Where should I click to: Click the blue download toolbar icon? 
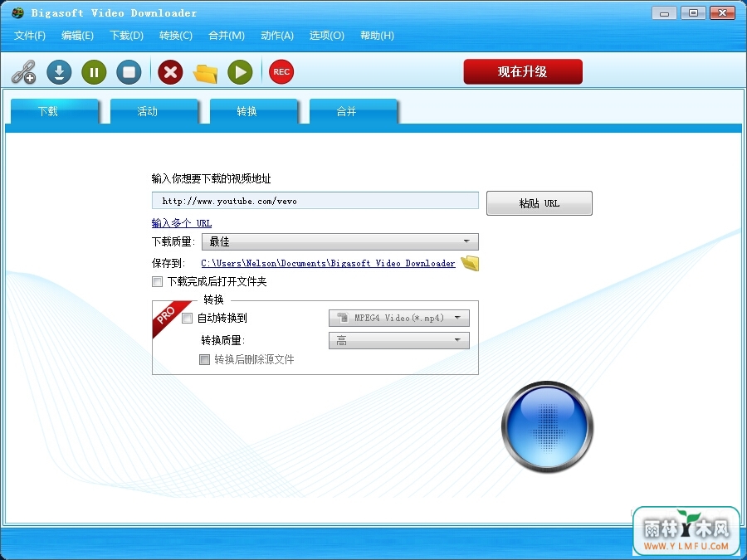(59, 72)
